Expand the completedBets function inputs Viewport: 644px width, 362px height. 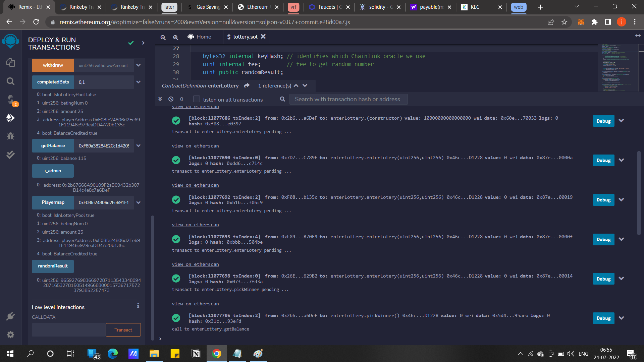[138, 82]
